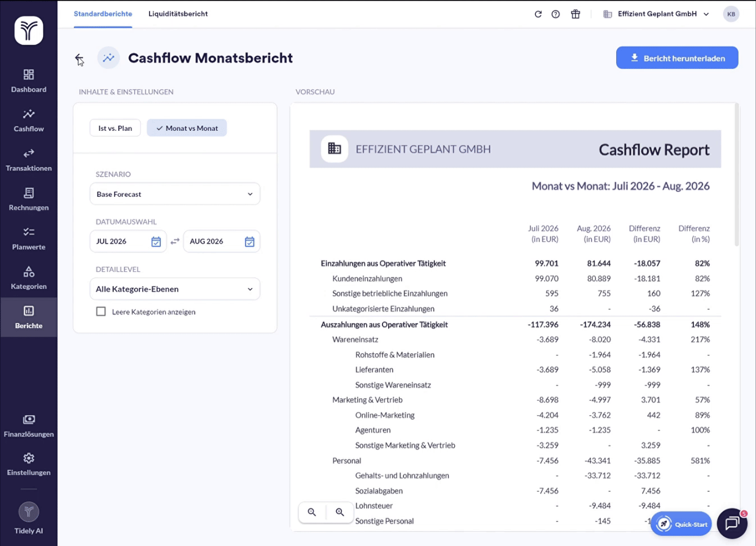Switch to the Standardberichte tab

coord(103,14)
